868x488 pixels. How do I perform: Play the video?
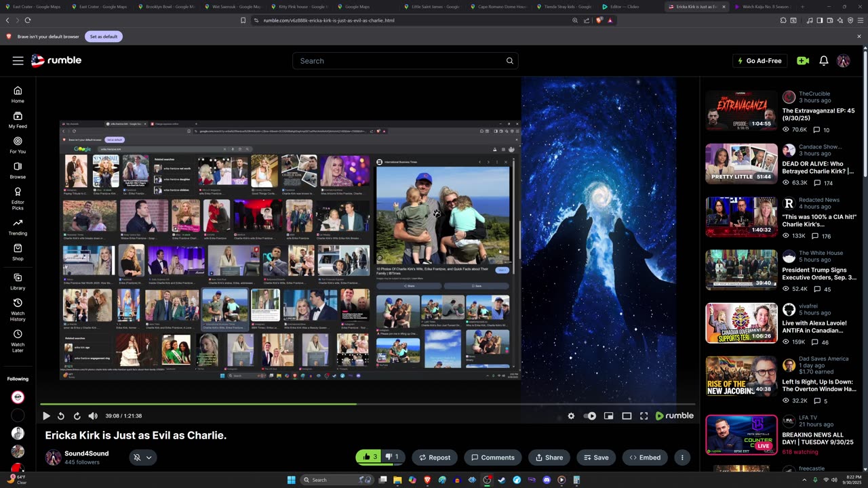[x=46, y=416]
